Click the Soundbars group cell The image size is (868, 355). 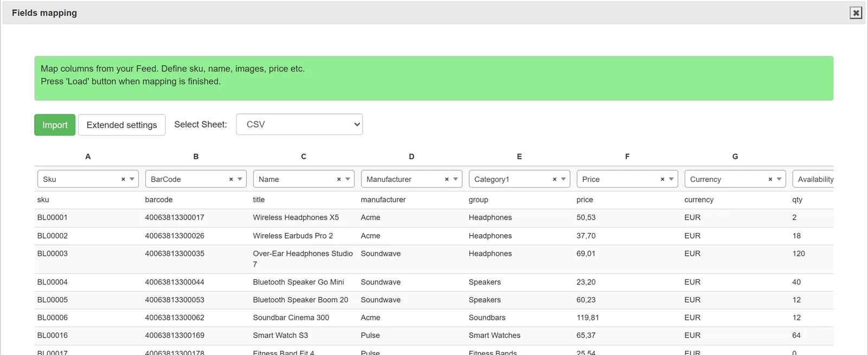click(487, 318)
